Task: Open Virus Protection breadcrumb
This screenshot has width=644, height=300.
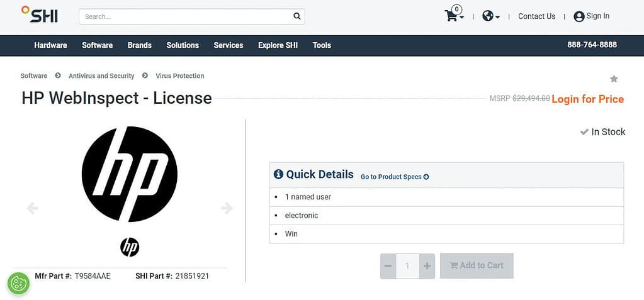Action: (180, 76)
